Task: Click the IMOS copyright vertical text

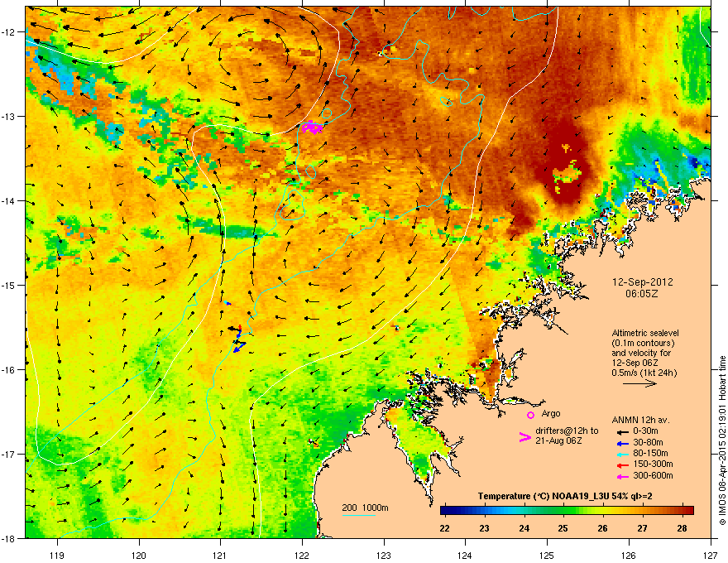Action: [x=722, y=440]
